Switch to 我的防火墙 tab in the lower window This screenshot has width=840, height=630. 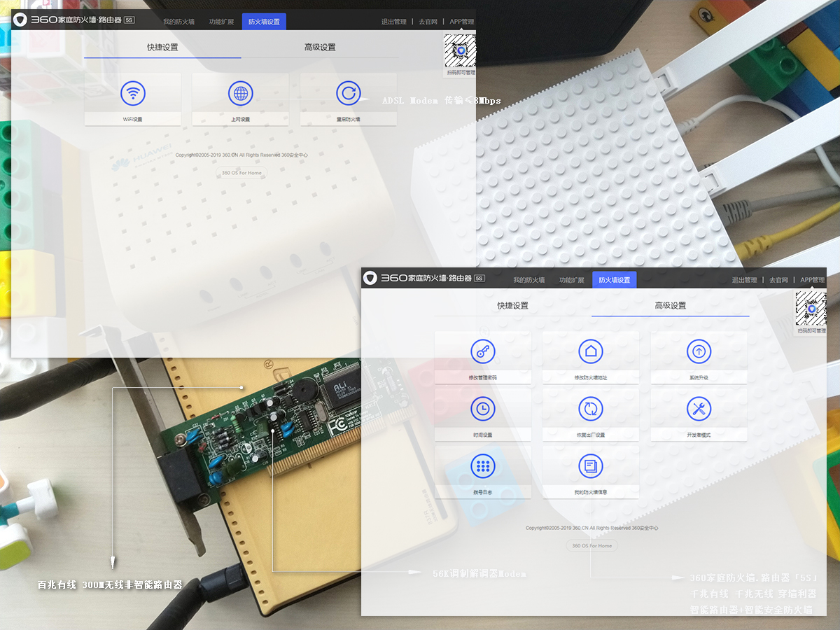(529, 280)
